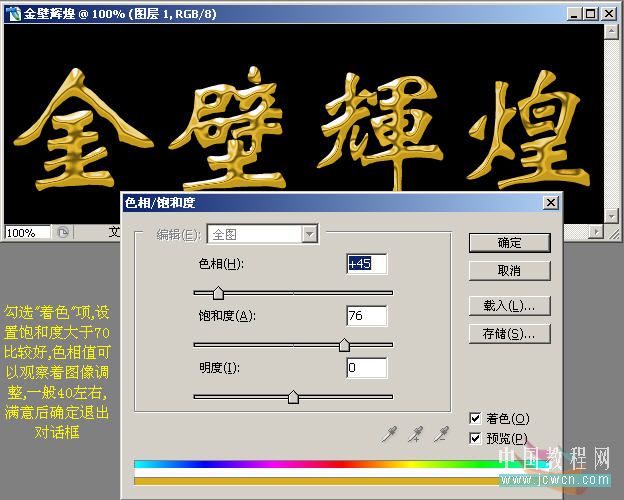Select the subtract-from-sample eyedropper
Image resolution: width=624 pixels, height=500 pixels.
(x=441, y=433)
